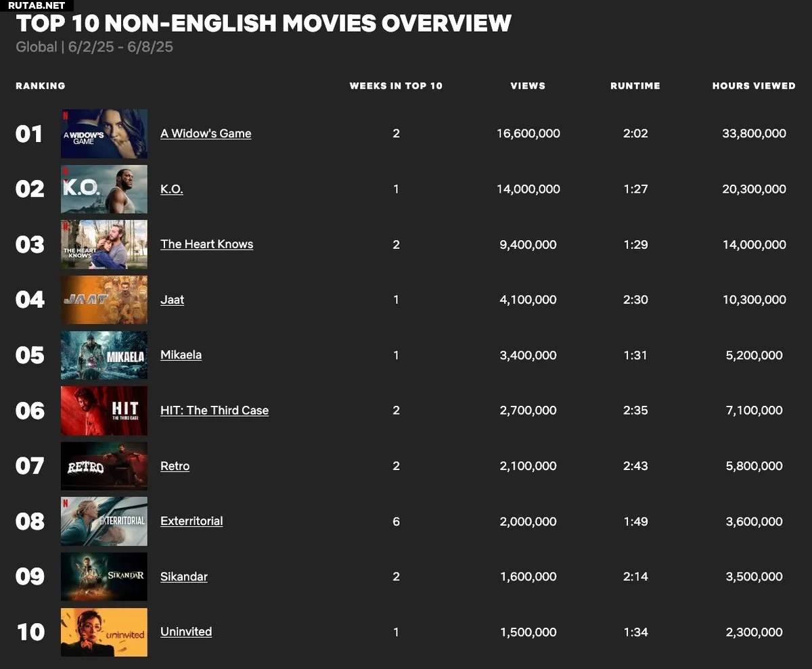Image resolution: width=812 pixels, height=669 pixels.
Task: Click the 2:02 runtime value
Action: pos(635,133)
